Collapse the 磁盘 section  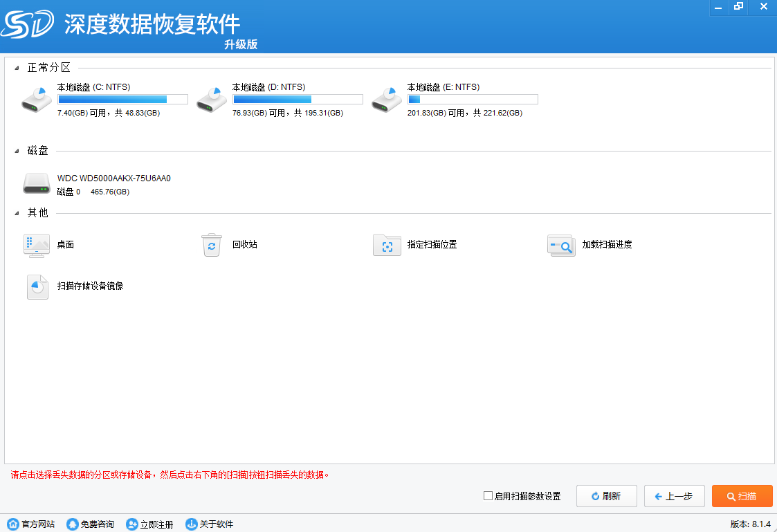[17, 151]
